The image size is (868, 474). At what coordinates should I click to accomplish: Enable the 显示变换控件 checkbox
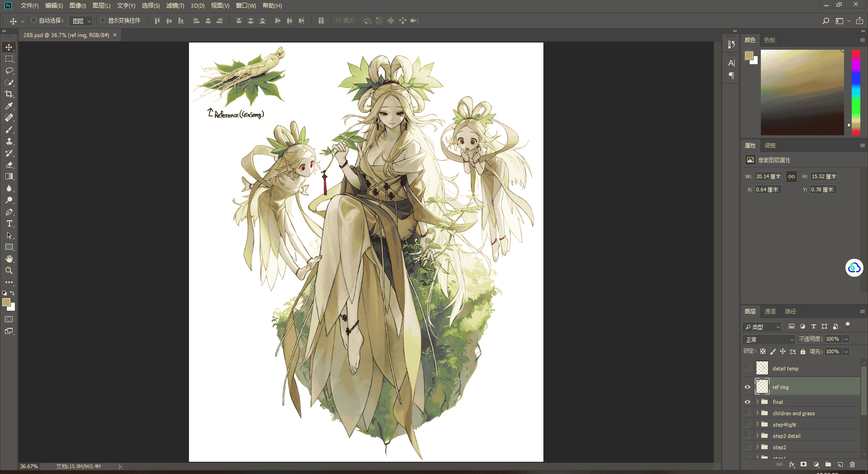pos(103,20)
